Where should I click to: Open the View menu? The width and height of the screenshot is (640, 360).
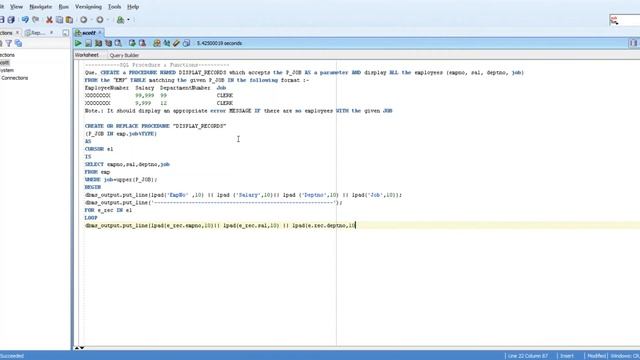click(x=16, y=7)
